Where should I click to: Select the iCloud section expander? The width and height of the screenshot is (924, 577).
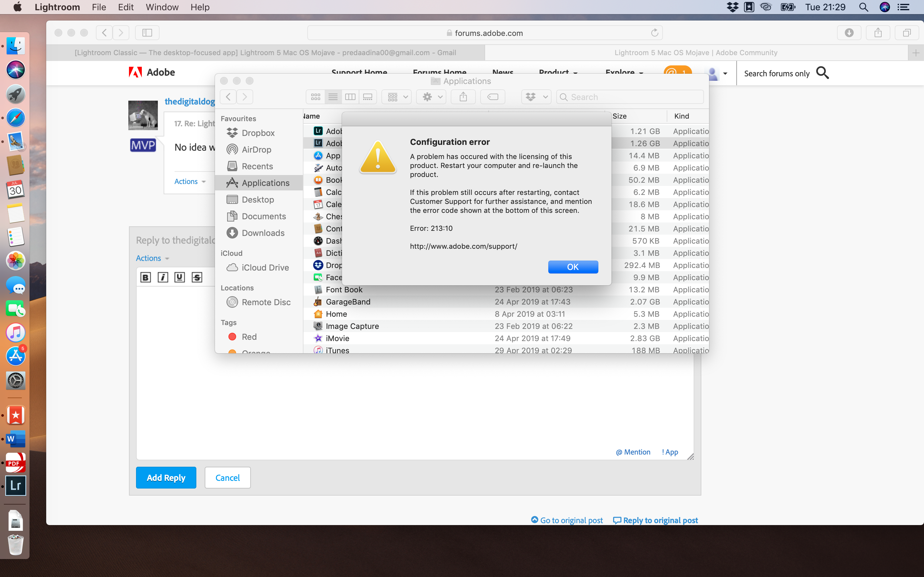pyautogui.click(x=232, y=253)
